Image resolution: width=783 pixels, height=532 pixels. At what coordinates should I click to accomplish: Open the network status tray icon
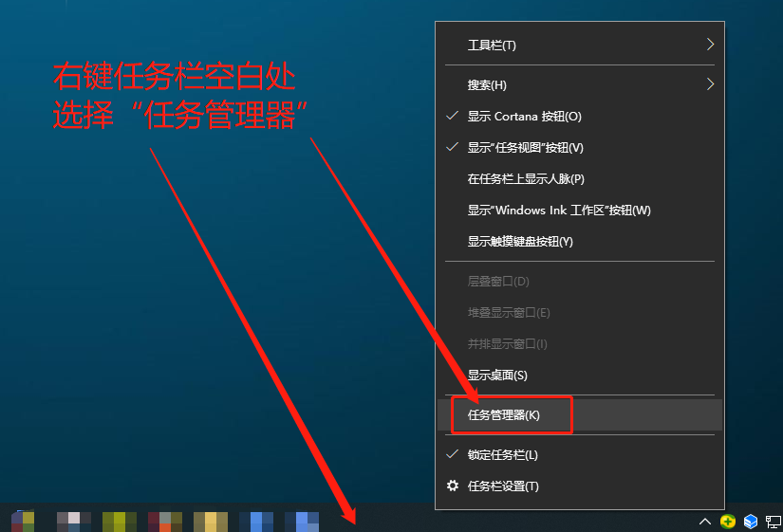click(x=774, y=521)
